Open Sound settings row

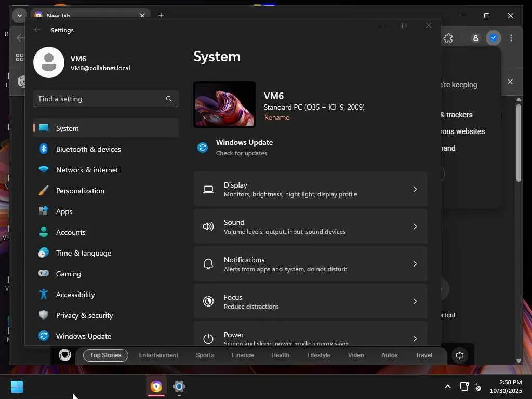[x=311, y=227]
